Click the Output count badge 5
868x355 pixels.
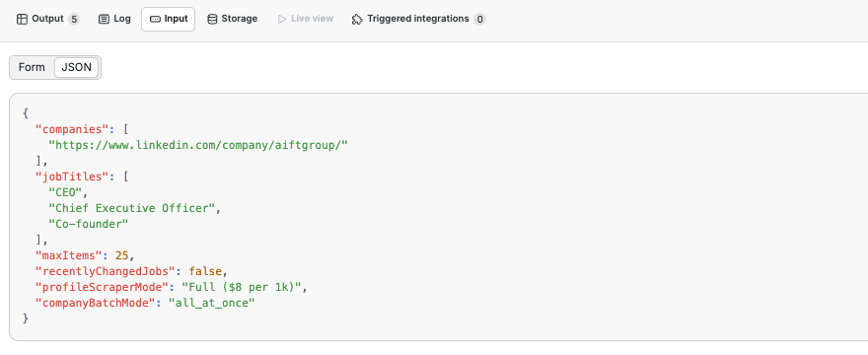pyautogui.click(x=74, y=20)
